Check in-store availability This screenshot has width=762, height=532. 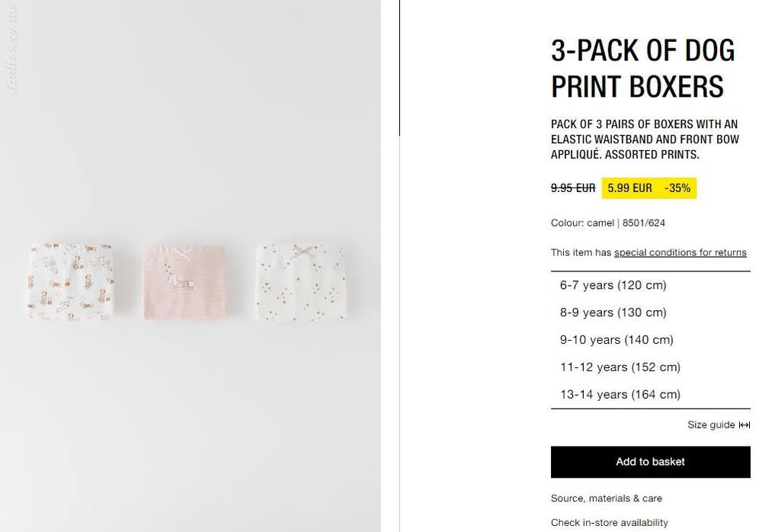pyautogui.click(x=610, y=523)
